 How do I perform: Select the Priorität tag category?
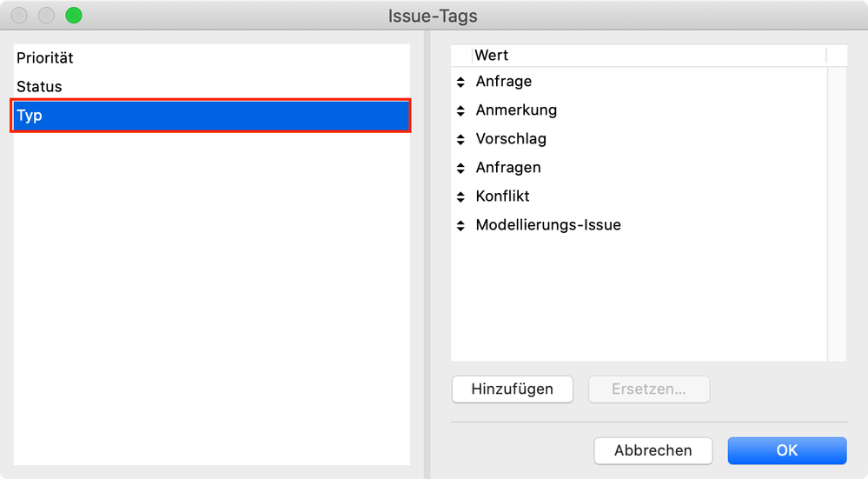pyautogui.click(x=45, y=58)
